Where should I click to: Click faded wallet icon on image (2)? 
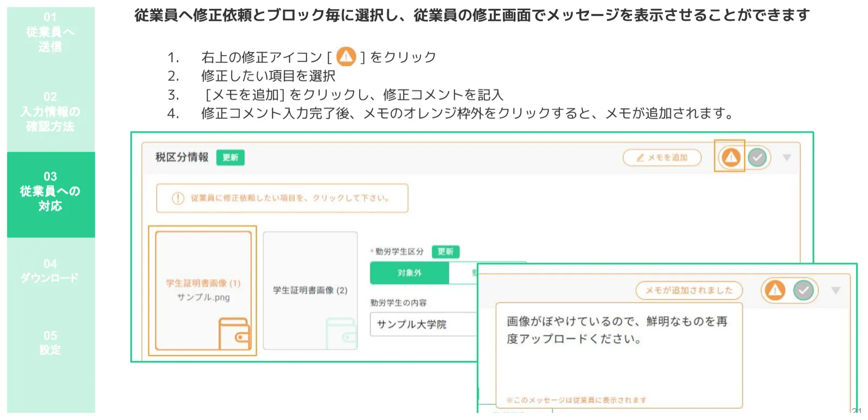point(341,334)
